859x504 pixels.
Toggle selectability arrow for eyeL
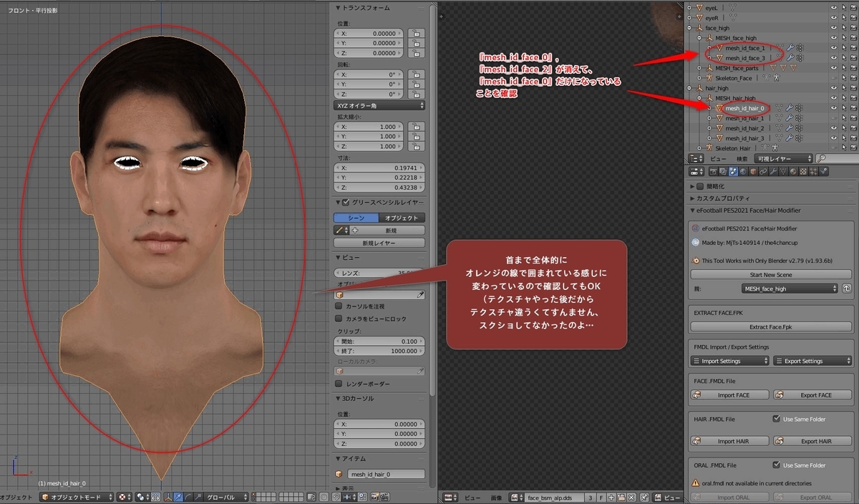[843, 7]
